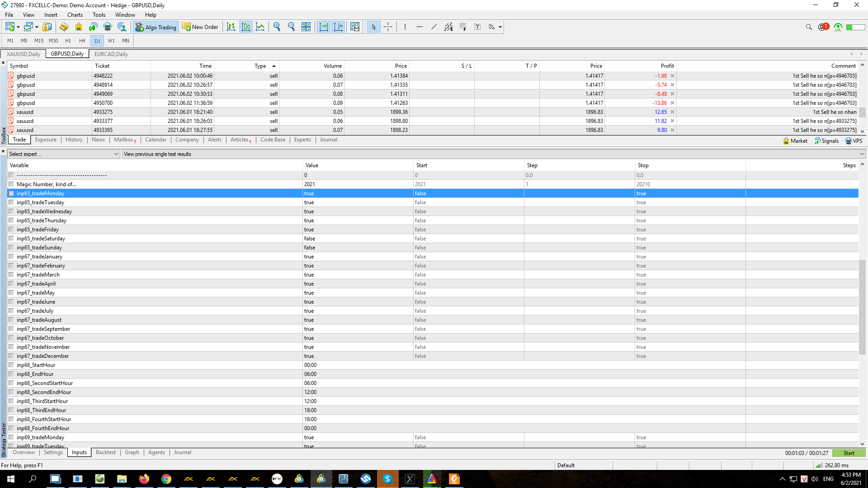Screen dimensions: 868x488
Task: Open the Signals link in Toolbox
Action: [x=826, y=141]
